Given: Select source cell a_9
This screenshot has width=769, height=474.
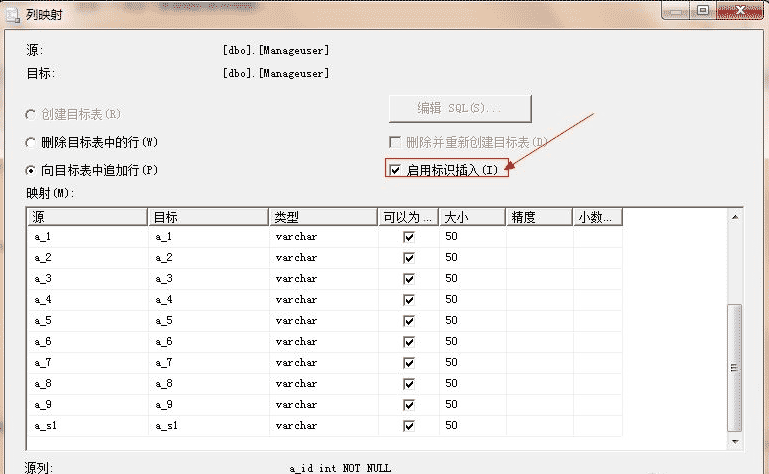Looking at the screenshot, I should (87, 405).
